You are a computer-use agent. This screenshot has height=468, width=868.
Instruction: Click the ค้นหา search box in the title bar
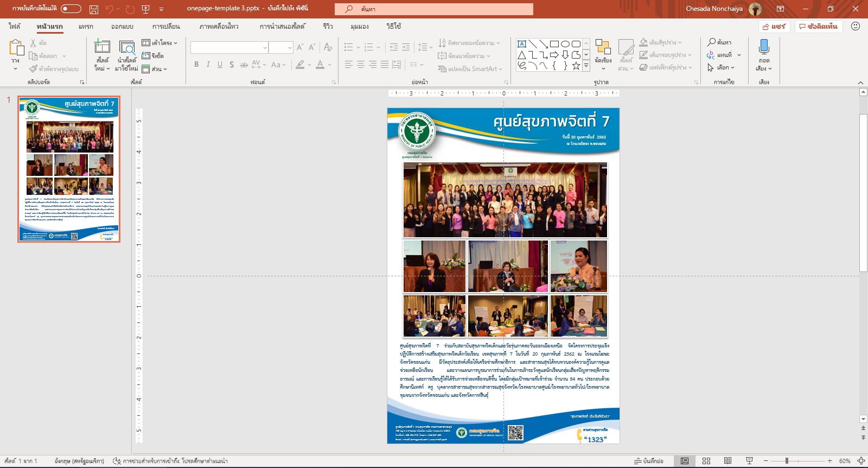(434, 9)
